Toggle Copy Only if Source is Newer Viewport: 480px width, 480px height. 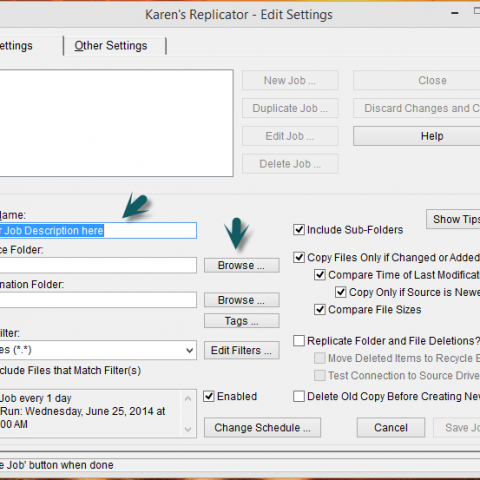coord(340,292)
